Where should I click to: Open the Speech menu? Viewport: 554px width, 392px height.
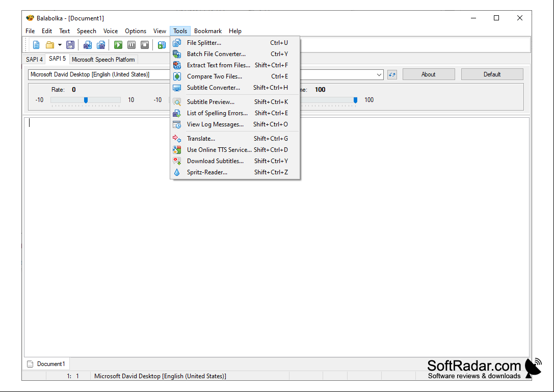click(x=87, y=31)
